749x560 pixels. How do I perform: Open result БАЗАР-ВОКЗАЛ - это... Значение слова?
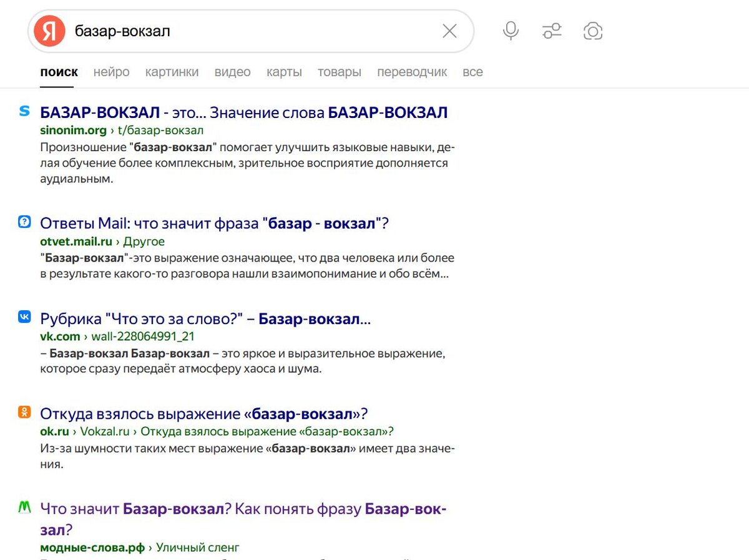244,112
